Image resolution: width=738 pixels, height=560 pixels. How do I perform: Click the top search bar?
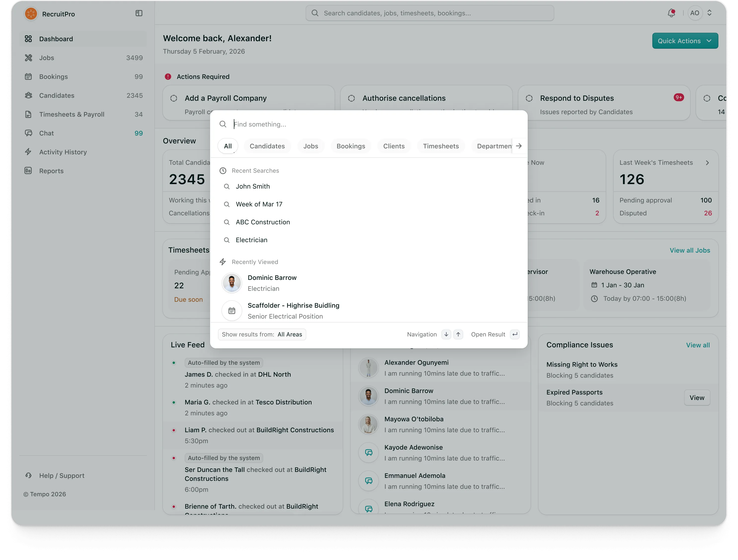[429, 13]
